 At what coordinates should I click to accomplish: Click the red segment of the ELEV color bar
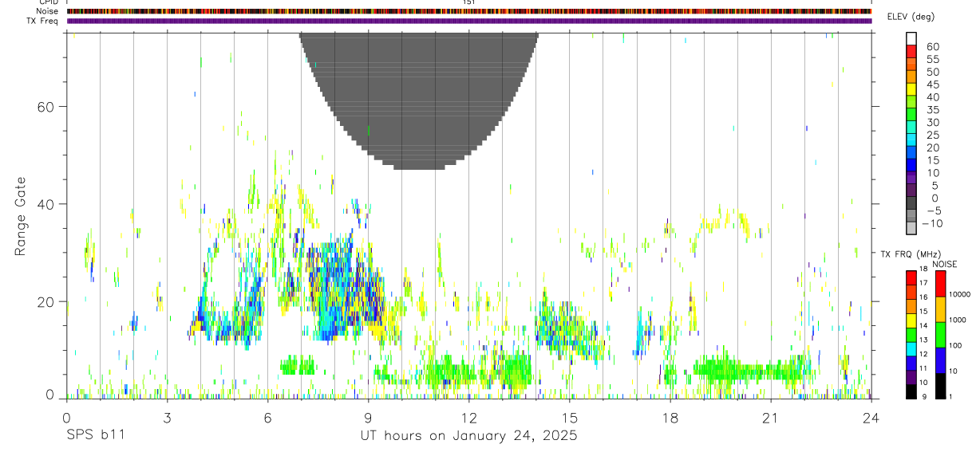[911, 52]
